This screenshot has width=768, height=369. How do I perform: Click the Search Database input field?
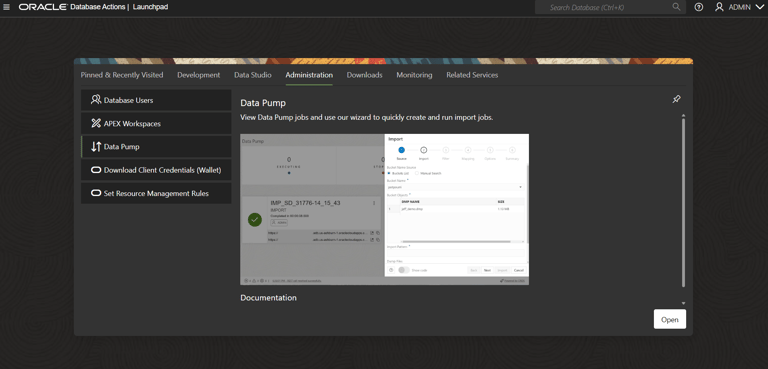609,7
